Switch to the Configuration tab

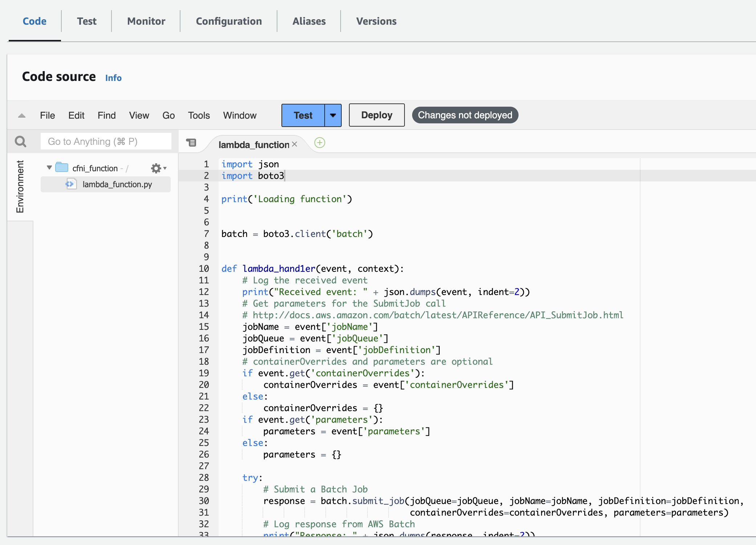[x=229, y=21]
